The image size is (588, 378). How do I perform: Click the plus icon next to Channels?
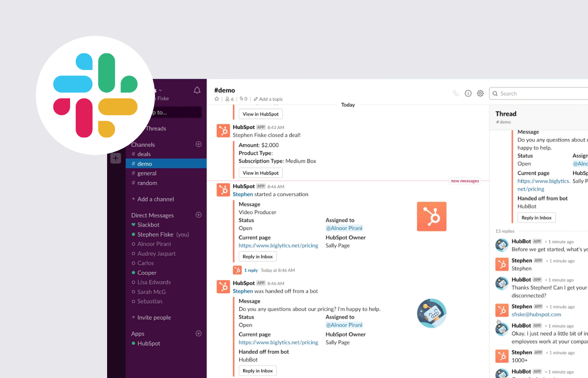pos(199,144)
